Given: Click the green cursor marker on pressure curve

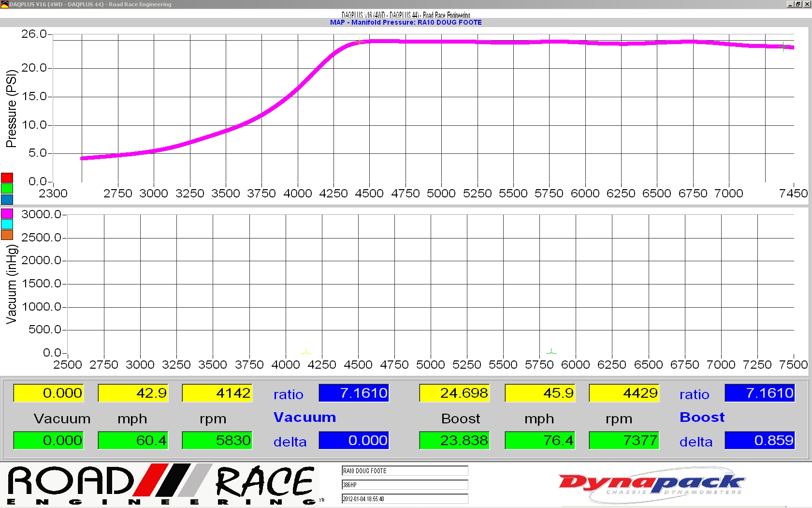Looking at the screenshot, I should coord(783,46).
